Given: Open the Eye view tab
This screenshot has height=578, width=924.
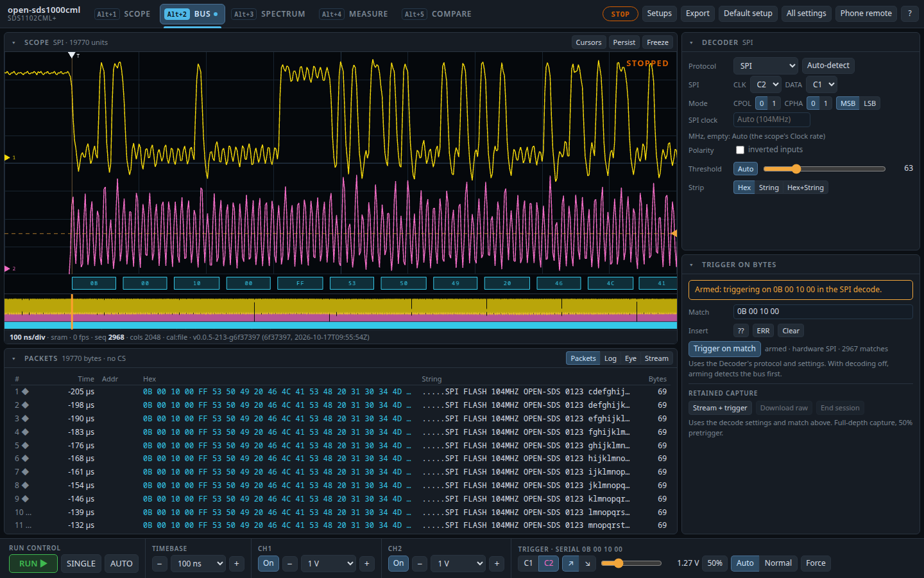Looking at the screenshot, I should [x=631, y=358].
